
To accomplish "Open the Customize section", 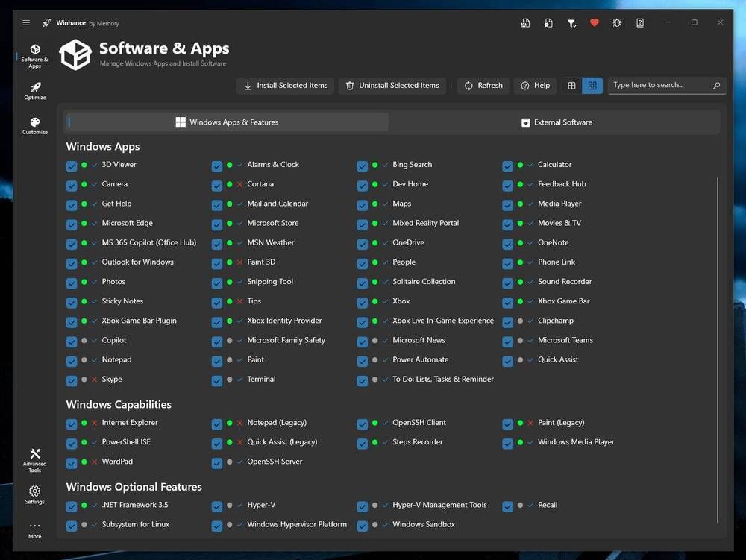I will 34,124.
